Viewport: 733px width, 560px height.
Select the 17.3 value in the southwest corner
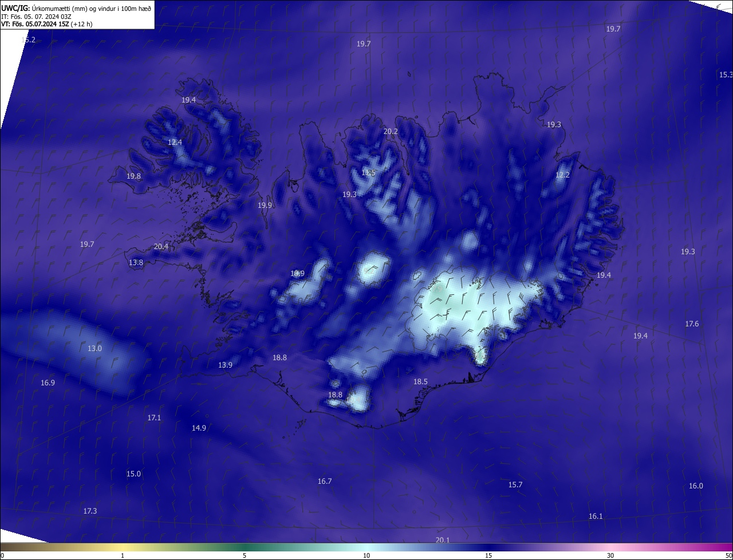pyautogui.click(x=90, y=511)
